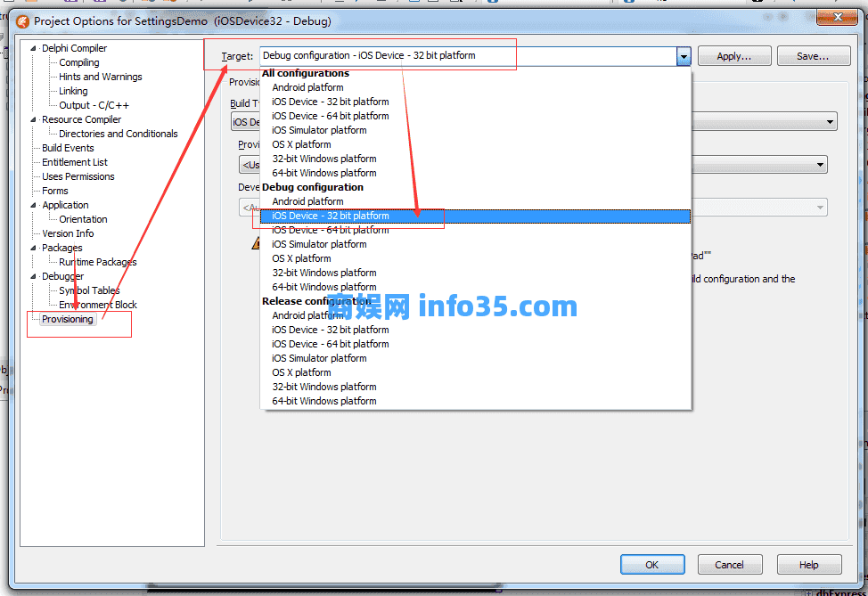Click the Target combo box dropdown arrow
This screenshot has width=868, height=596.
(684, 56)
